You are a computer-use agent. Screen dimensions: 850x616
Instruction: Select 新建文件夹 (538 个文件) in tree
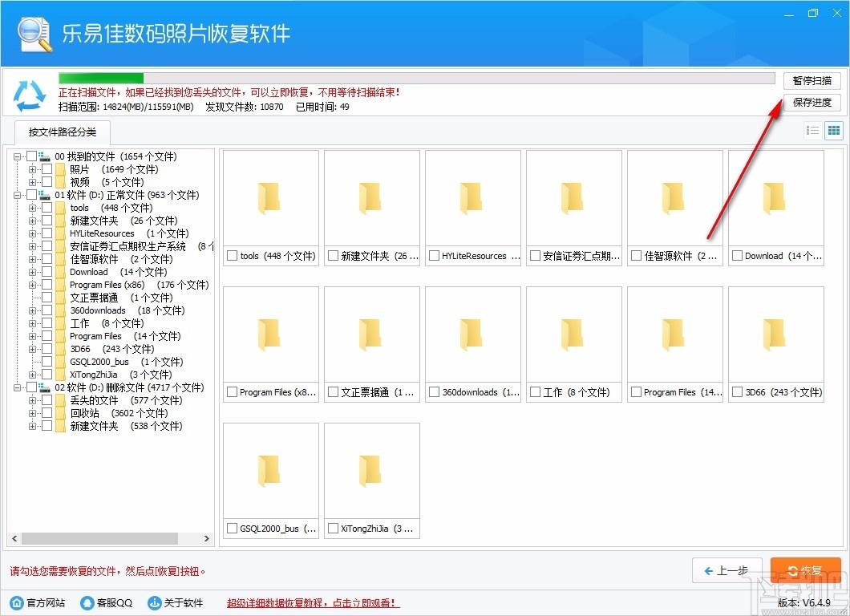pyautogui.click(x=126, y=426)
